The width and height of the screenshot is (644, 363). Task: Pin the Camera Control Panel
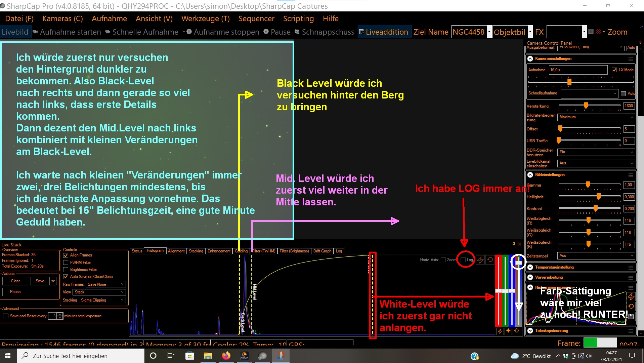coord(640,42)
